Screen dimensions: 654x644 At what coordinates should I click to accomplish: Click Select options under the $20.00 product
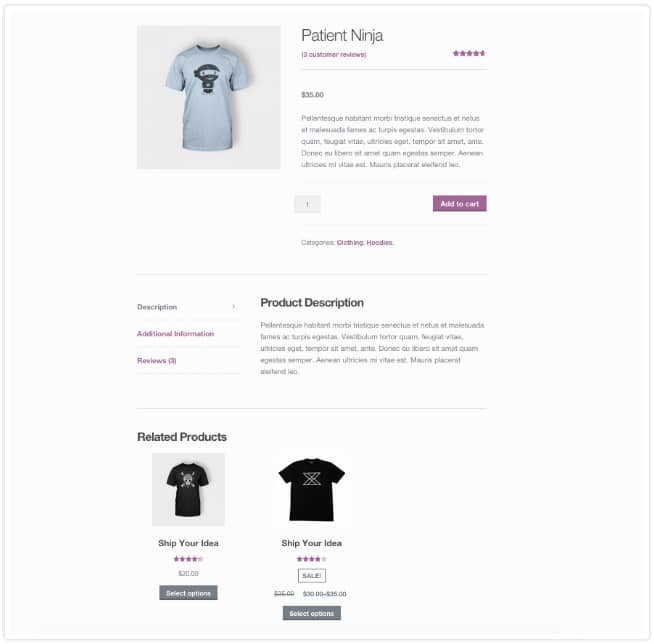pos(188,593)
